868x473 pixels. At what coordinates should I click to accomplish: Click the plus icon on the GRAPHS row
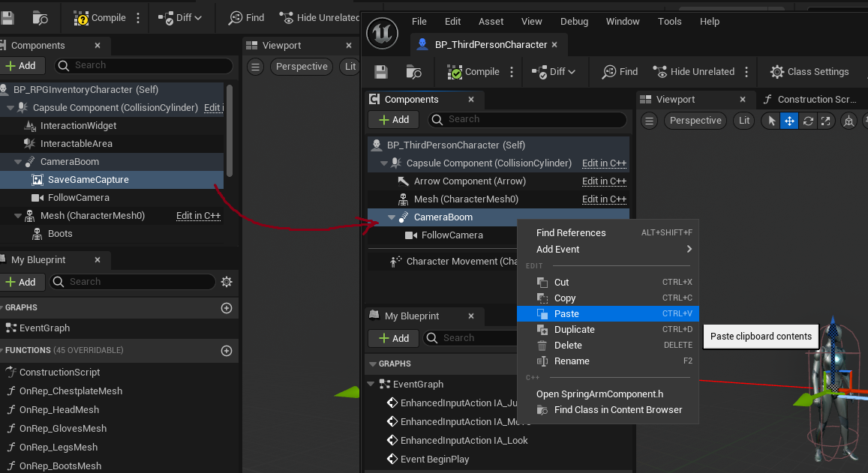[227, 307]
